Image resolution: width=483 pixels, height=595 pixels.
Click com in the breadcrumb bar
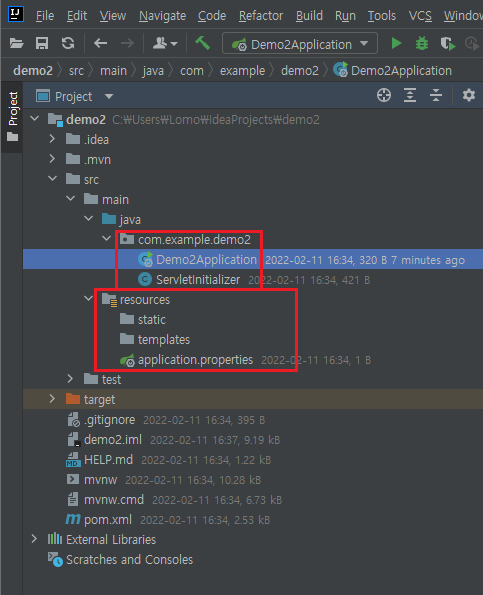point(192,71)
